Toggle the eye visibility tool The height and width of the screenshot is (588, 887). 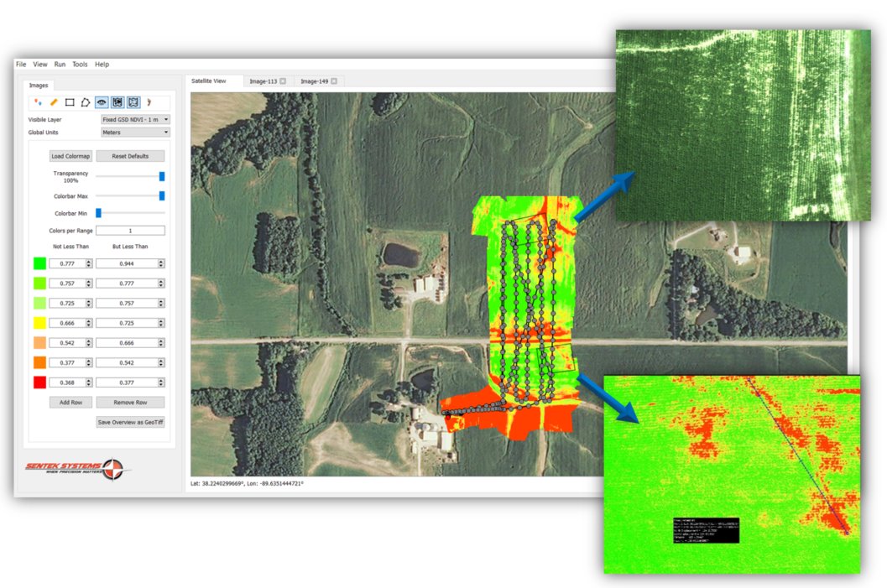(x=101, y=102)
